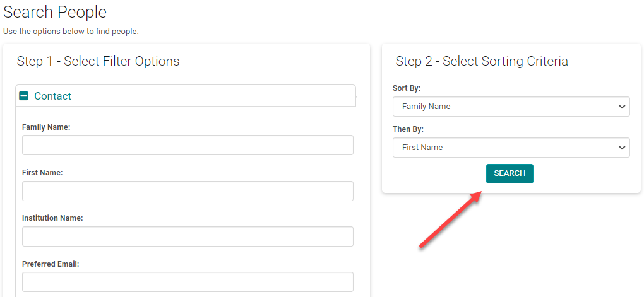Viewport: 644px width, 297px height.
Task: Select the 'Family Name' value in Sort By
Action: (426, 107)
